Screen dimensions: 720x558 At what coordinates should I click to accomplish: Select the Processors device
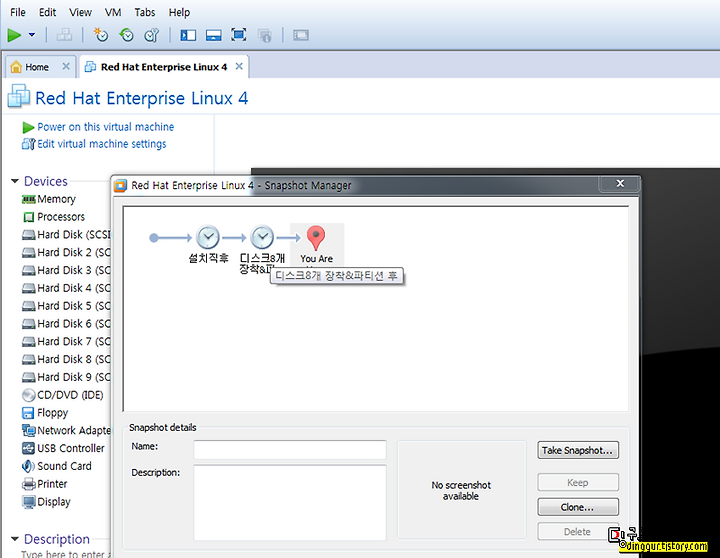click(54, 217)
